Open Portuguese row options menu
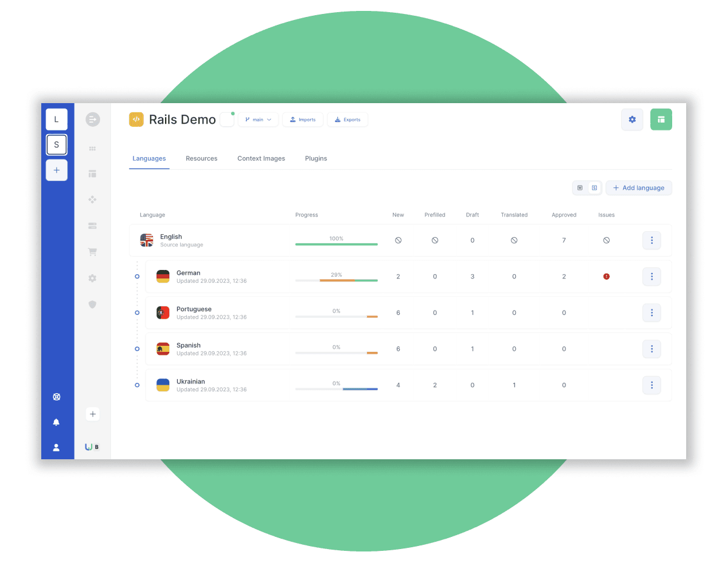Screen dimensions: 728x563 [652, 312]
